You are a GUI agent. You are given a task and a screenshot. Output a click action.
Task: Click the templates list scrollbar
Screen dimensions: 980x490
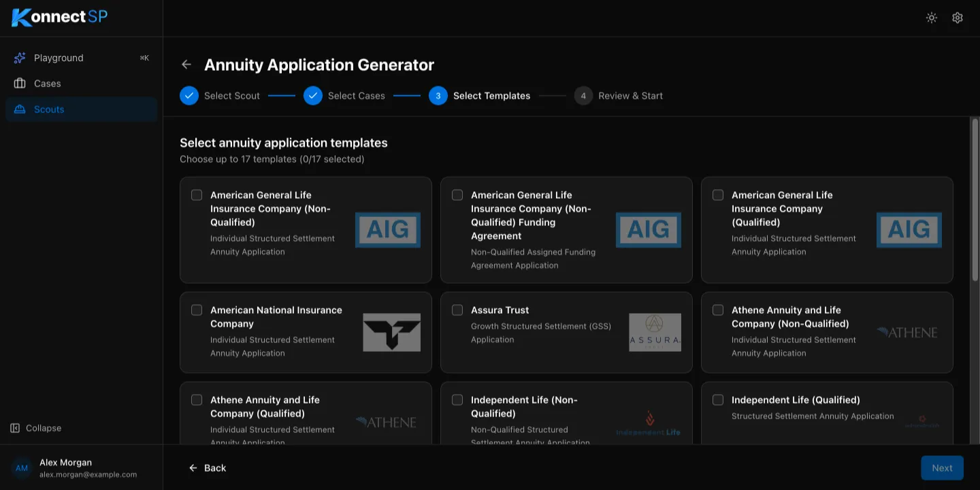coord(975,199)
